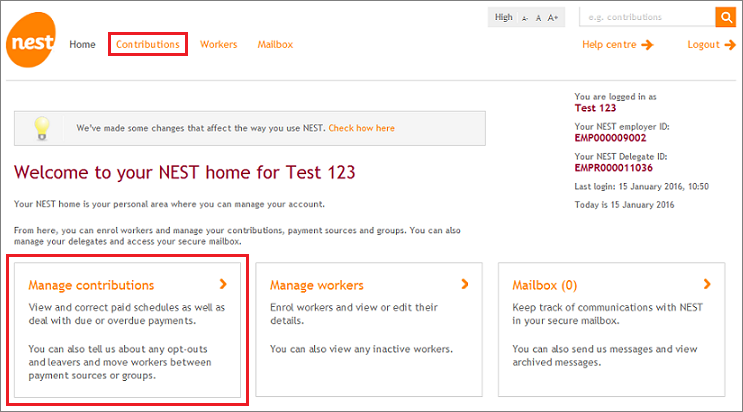This screenshot has height=412, width=743.
Task: Click the search input field
Action: [646, 17]
